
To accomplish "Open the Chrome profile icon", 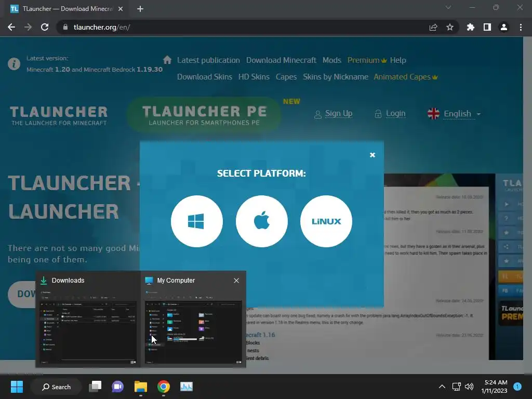I will point(504,27).
